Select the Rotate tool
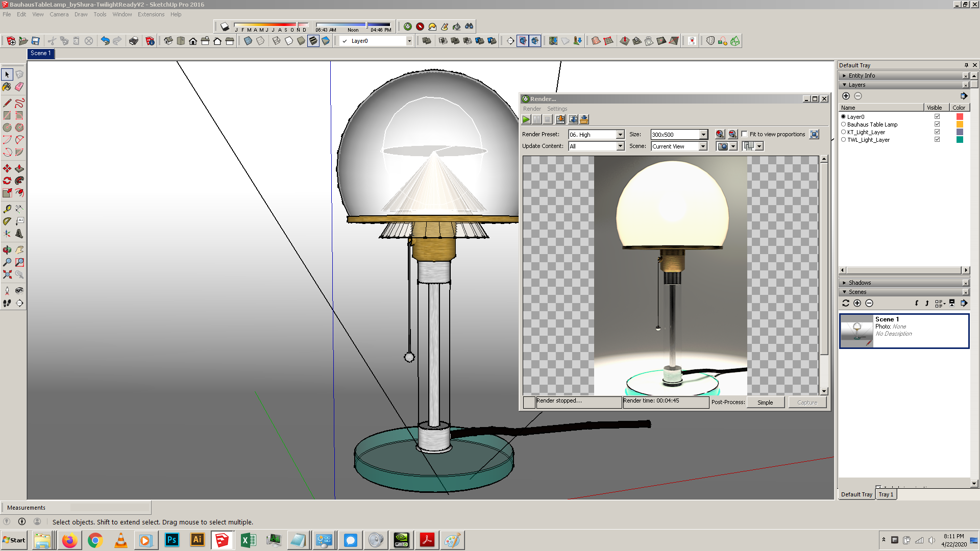Screen dimensions: 980x551 click(x=7, y=181)
